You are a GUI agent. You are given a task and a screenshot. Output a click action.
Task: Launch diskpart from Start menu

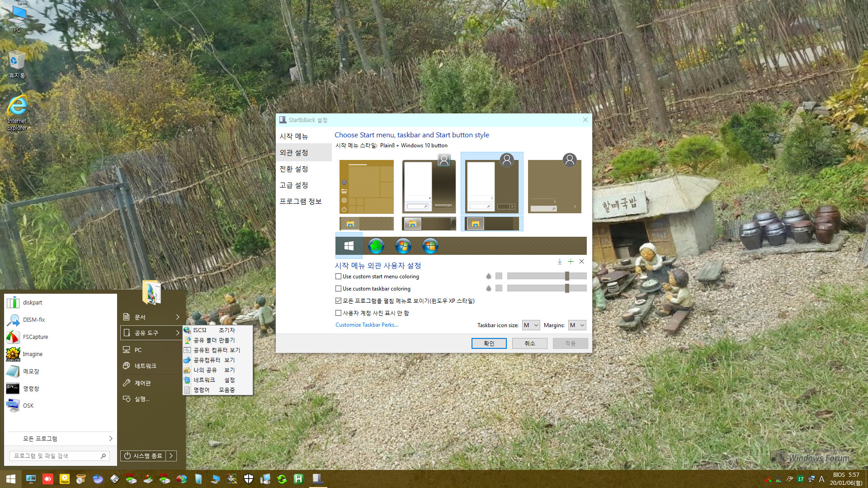click(61, 302)
